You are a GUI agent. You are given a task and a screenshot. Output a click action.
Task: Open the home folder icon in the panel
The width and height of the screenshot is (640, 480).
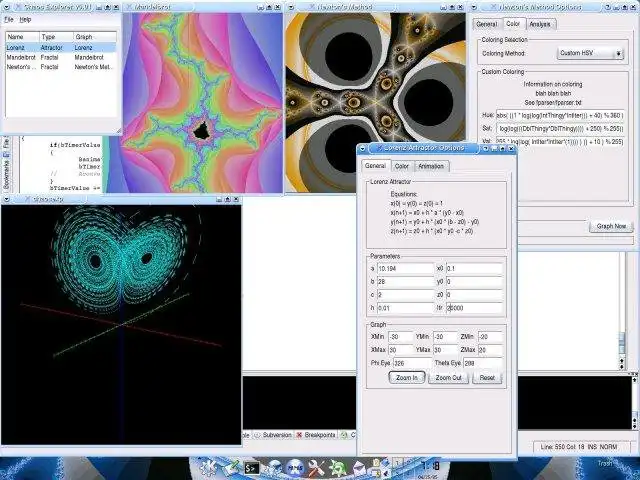[x=272, y=467]
